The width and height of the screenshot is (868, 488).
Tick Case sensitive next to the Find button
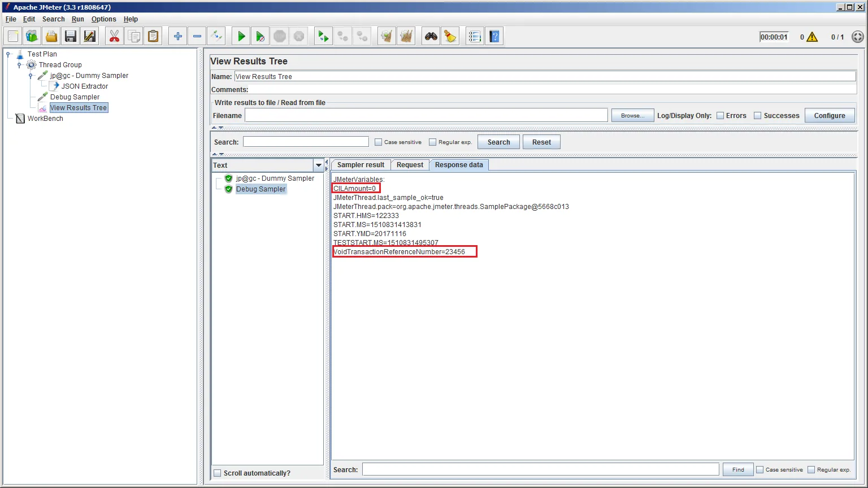pos(760,470)
